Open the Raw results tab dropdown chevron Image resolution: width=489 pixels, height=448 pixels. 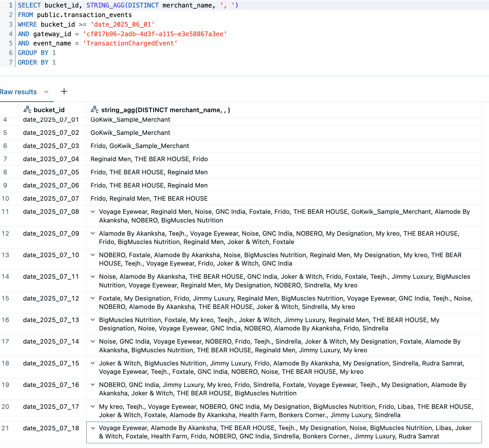click(46, 92)
